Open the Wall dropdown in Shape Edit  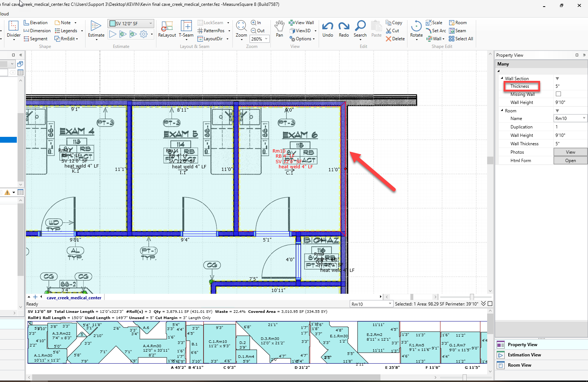436,39
